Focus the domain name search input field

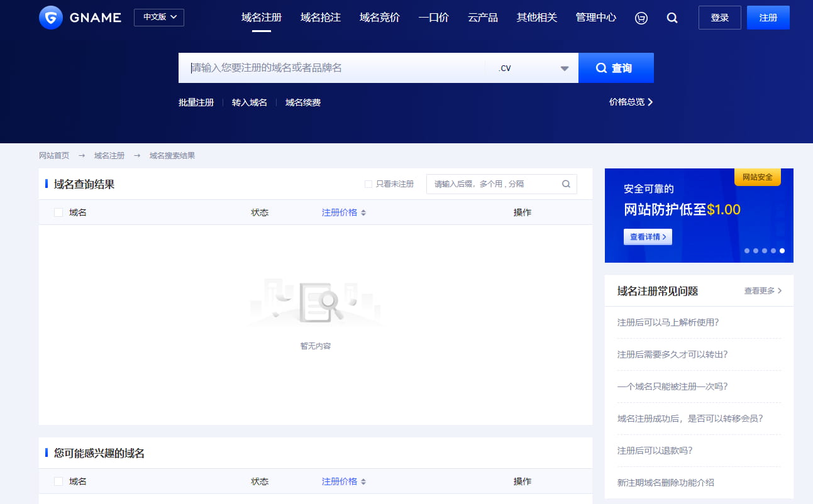pyautogui.click(x=333, y=68)
